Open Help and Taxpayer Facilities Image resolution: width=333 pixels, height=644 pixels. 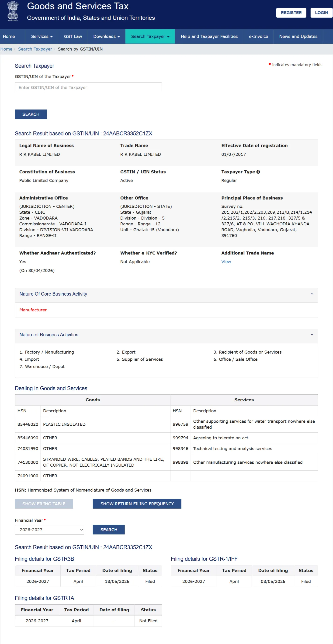(209, 37)
